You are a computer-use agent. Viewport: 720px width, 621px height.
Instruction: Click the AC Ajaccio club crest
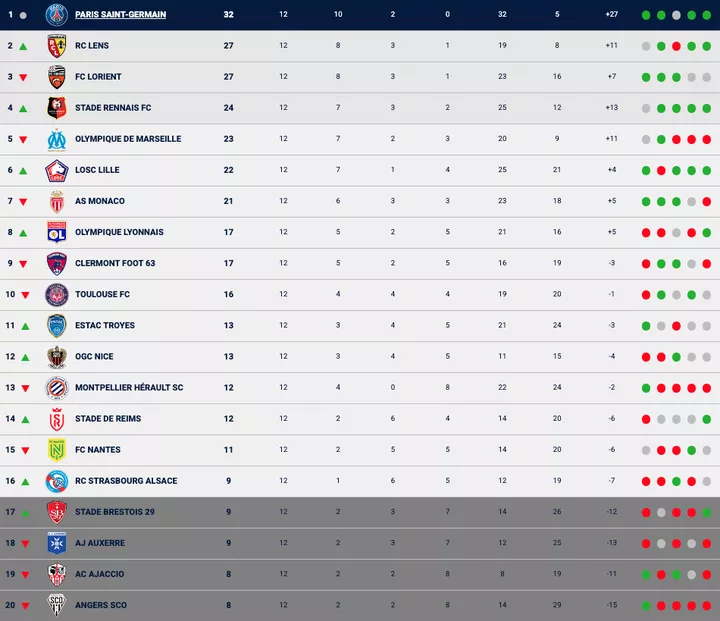56,574
